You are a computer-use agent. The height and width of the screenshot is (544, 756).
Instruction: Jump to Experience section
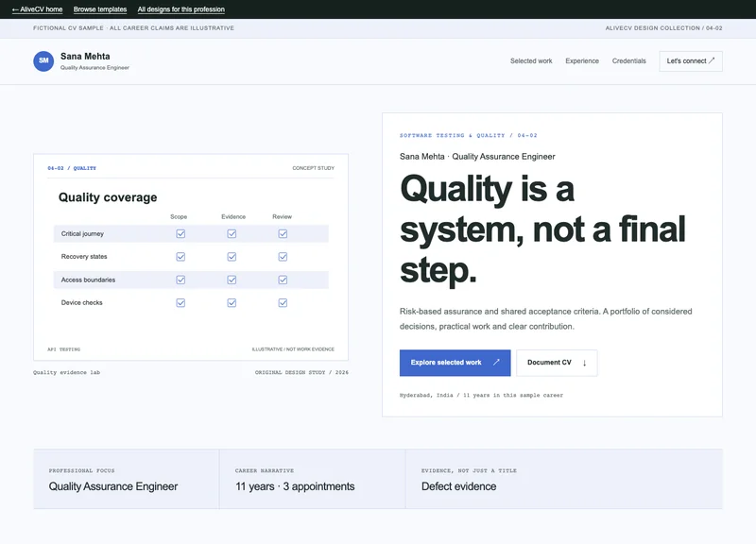point(582,61)
